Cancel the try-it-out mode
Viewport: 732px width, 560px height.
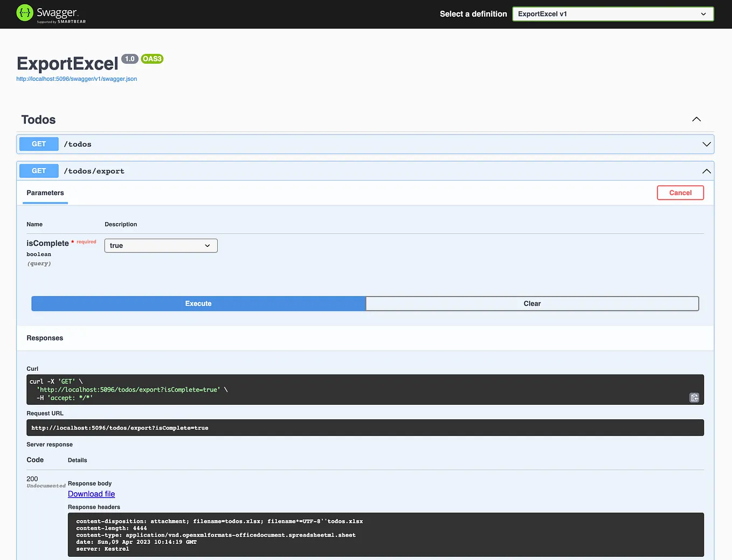680,192
